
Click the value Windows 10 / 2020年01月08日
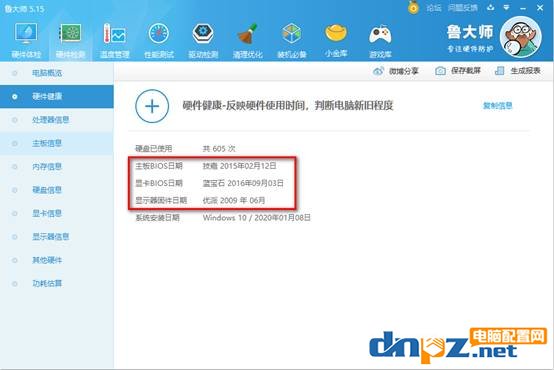point(257,218)
